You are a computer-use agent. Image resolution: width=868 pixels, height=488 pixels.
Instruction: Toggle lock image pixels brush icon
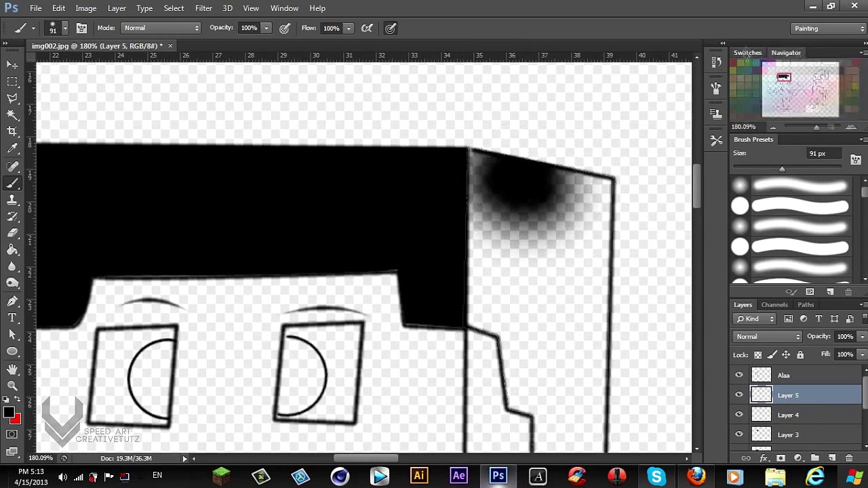point(772,354)
